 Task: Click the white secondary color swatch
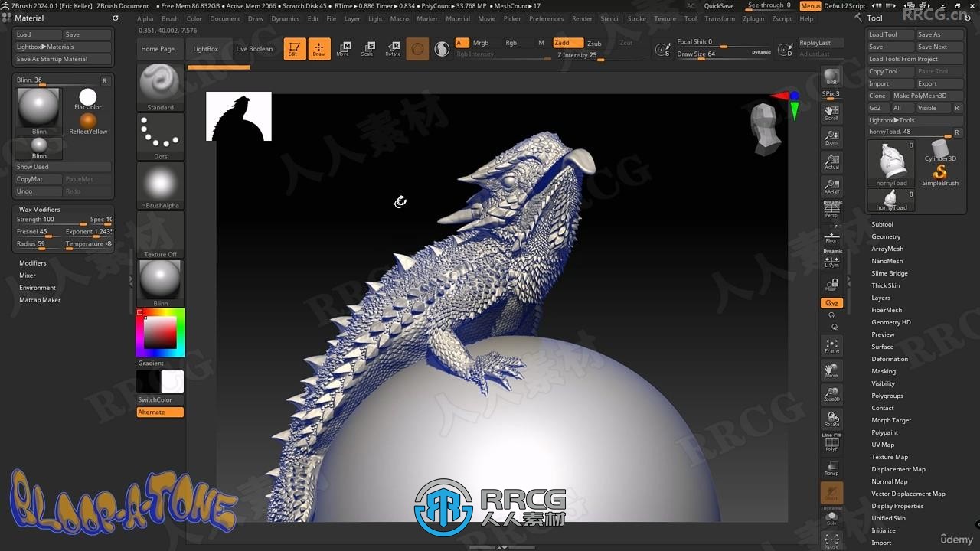pos(172,382)
